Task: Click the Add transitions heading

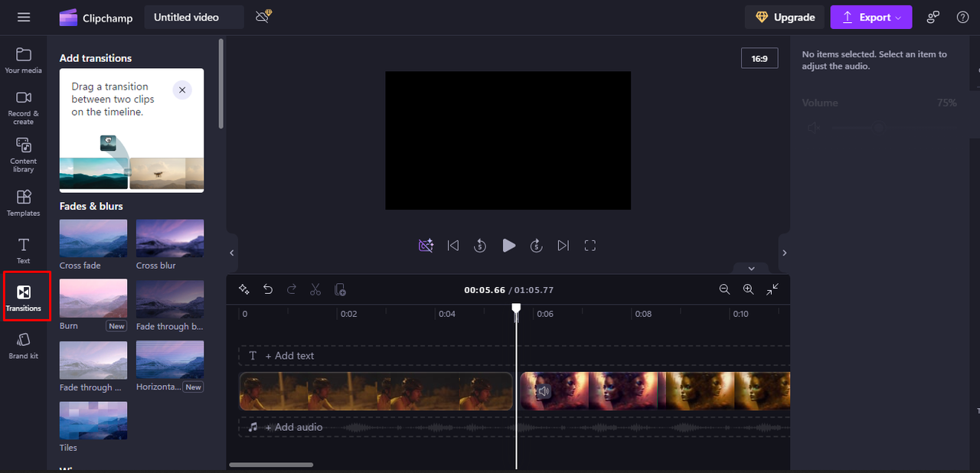Action: coord(96,58)
